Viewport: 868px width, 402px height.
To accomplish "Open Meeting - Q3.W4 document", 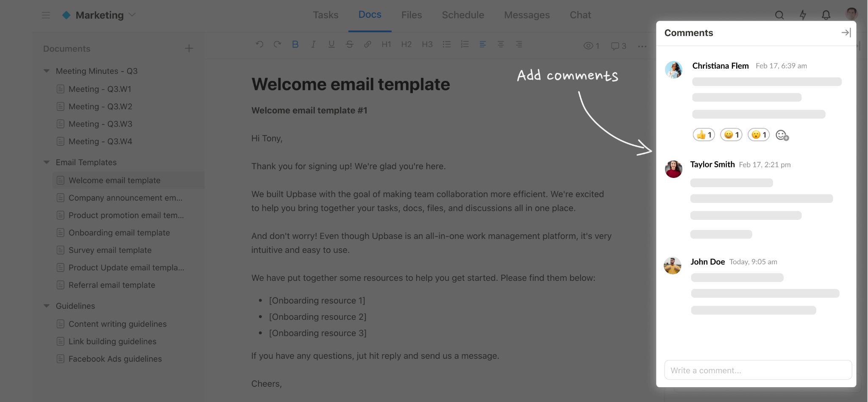I will click(100, 141).
